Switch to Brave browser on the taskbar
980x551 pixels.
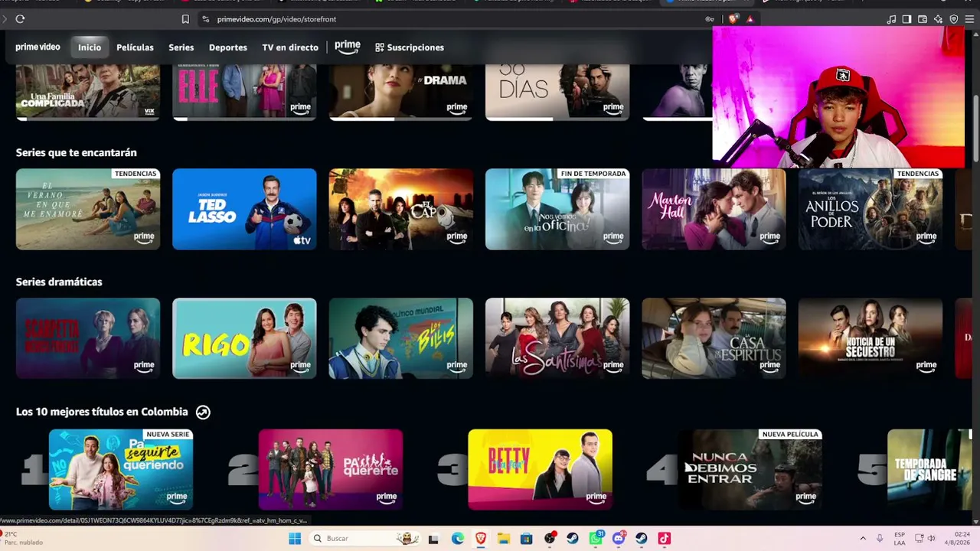pos(481,539)
